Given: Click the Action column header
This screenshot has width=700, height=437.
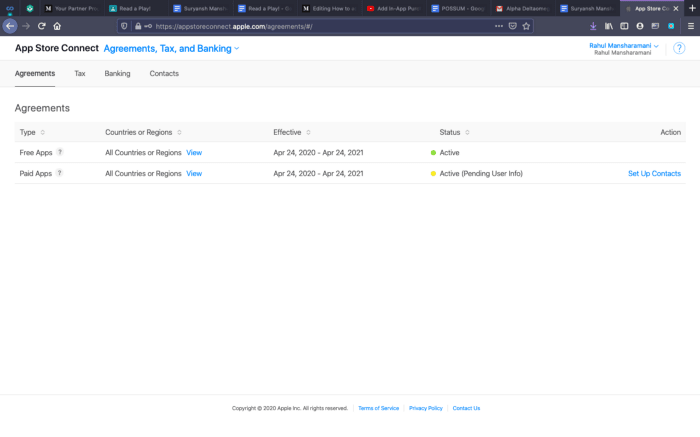Looking at the screenshot, I should 671,132.
